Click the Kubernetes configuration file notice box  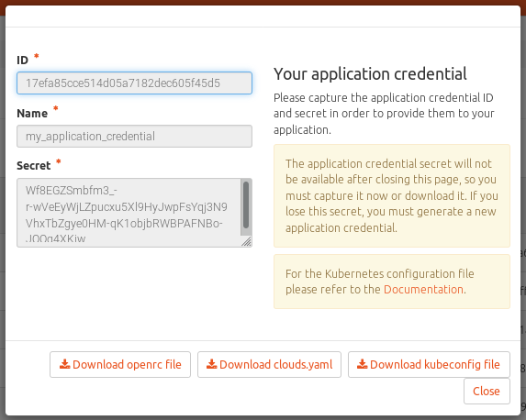click(392, 282)
